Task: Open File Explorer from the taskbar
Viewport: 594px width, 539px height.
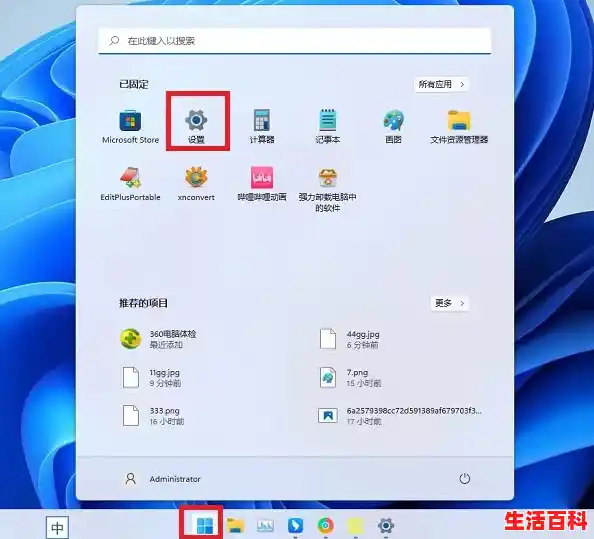Action: (235, 525)
